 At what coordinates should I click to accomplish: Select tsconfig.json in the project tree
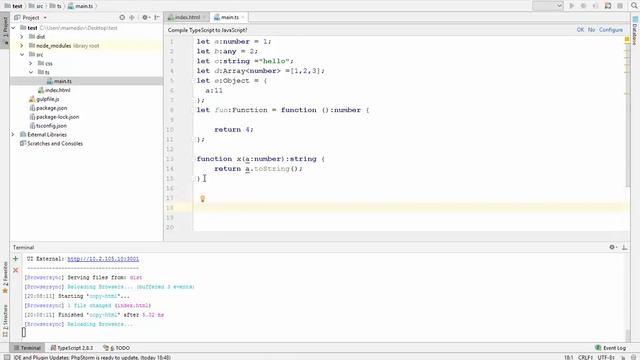[x=51, y=126]
